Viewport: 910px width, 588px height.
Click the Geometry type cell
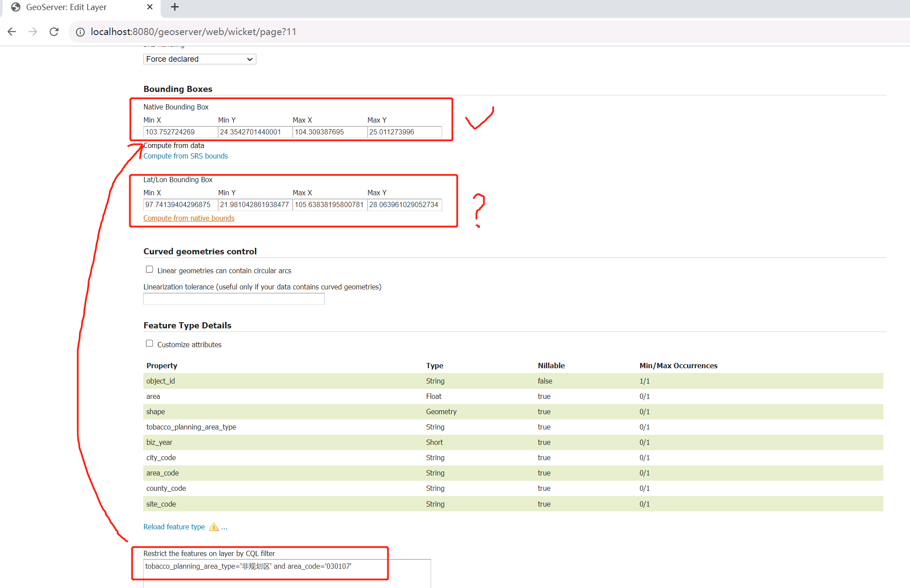pos(441,412)
